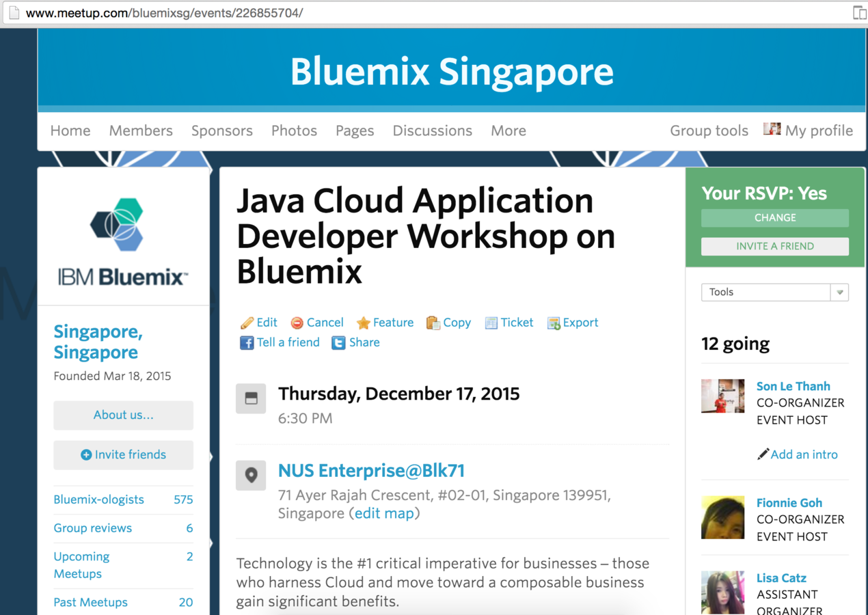The width and height of the screenshot is (868, 615).
Task: Click the pencil icon beside Add an intro
Action: tap(763, 454)
